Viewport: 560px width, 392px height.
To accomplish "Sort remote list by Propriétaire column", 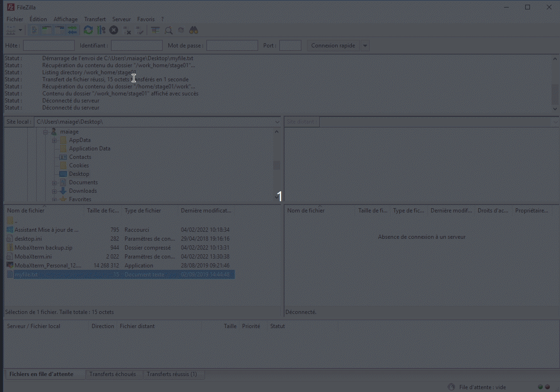I will point(532,211).
